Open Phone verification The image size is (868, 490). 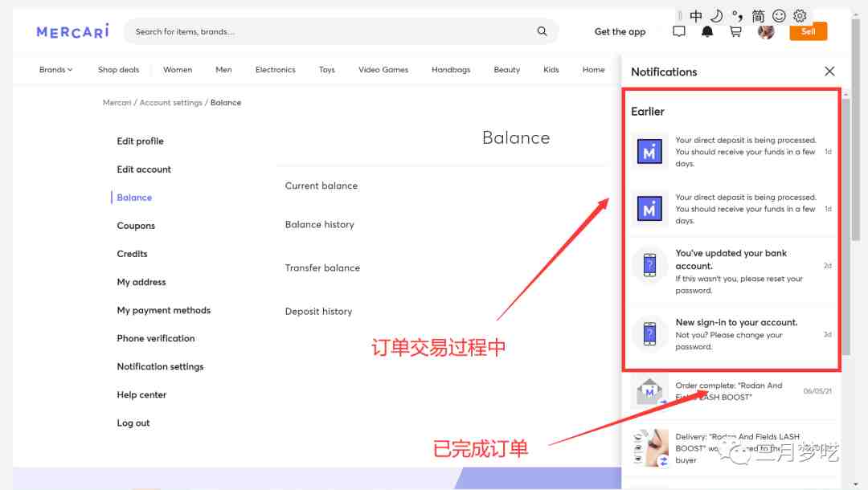tap(156, 338)
